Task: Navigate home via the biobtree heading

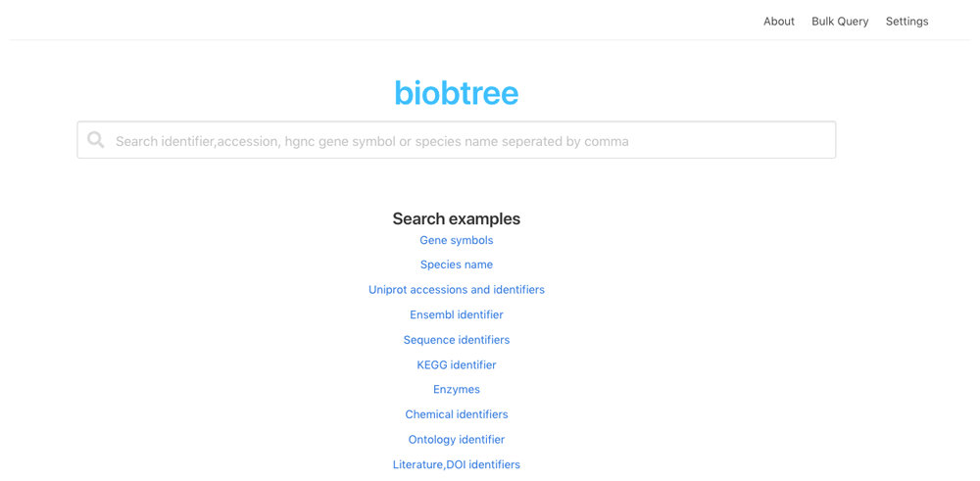Action: pos(456,93)
